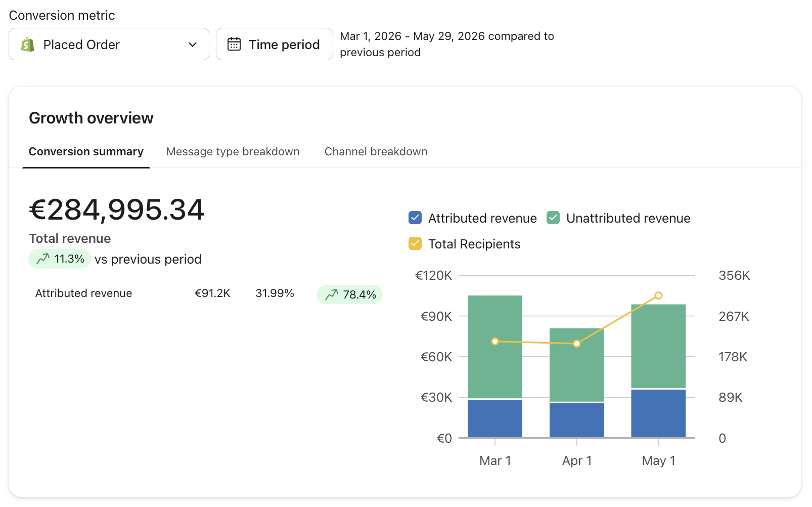
Task: Click the 78.4% attributed revenue trend badge
Action: [x=350, y=294]
